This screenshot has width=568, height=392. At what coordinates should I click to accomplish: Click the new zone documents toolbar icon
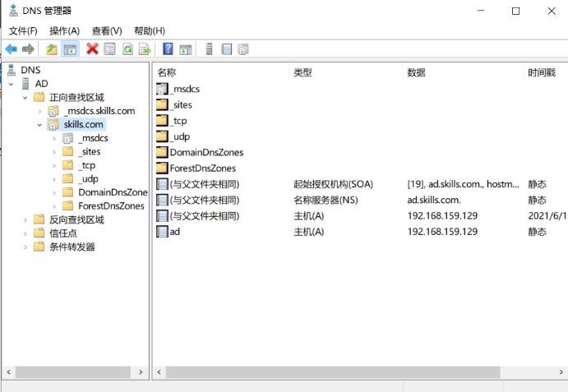coord(243,49)
